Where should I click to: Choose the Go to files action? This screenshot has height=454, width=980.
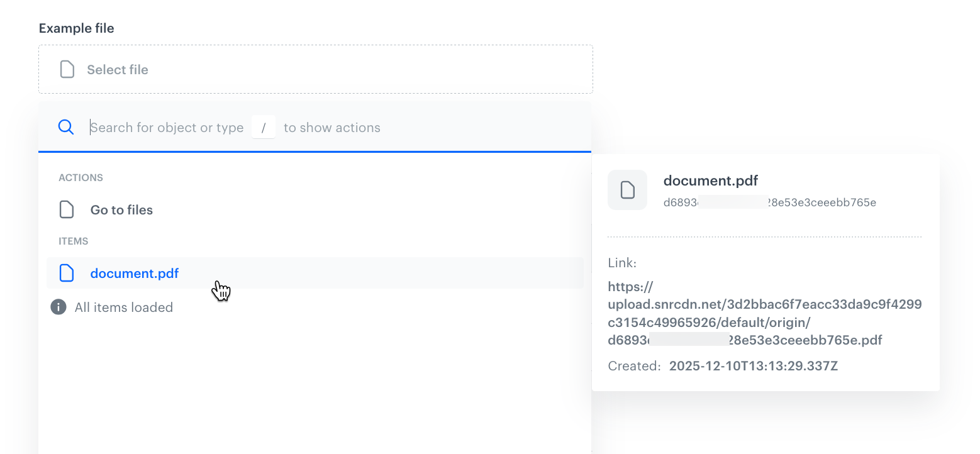pyautogui.click(x=121, y=209)
